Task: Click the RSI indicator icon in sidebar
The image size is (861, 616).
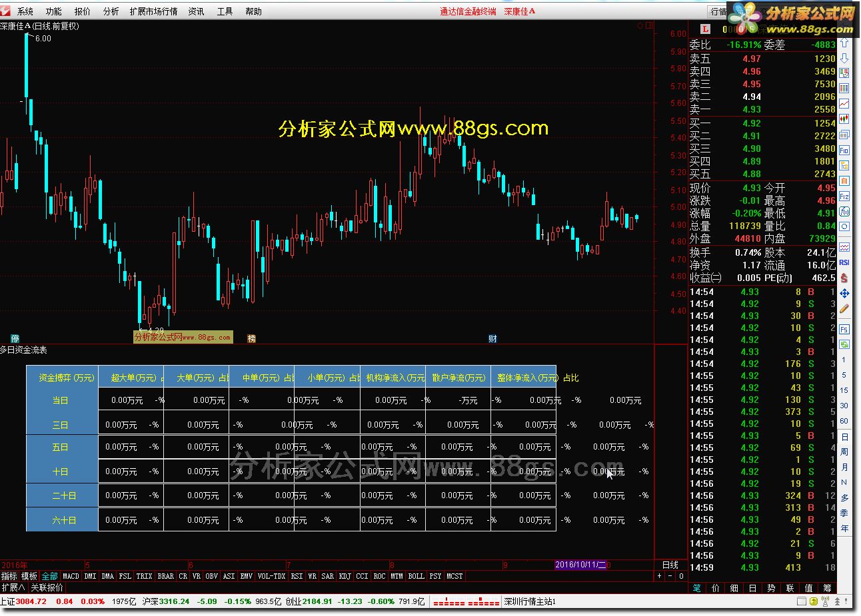Action: coord(844,262)
